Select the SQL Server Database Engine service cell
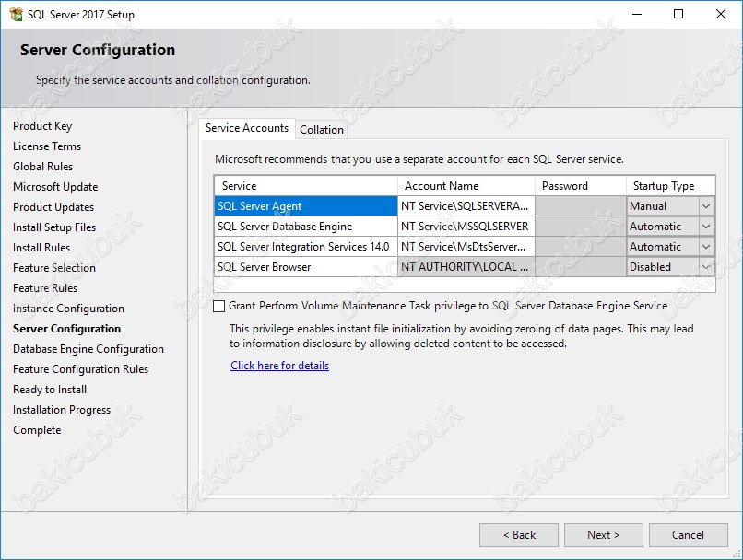 306,227
